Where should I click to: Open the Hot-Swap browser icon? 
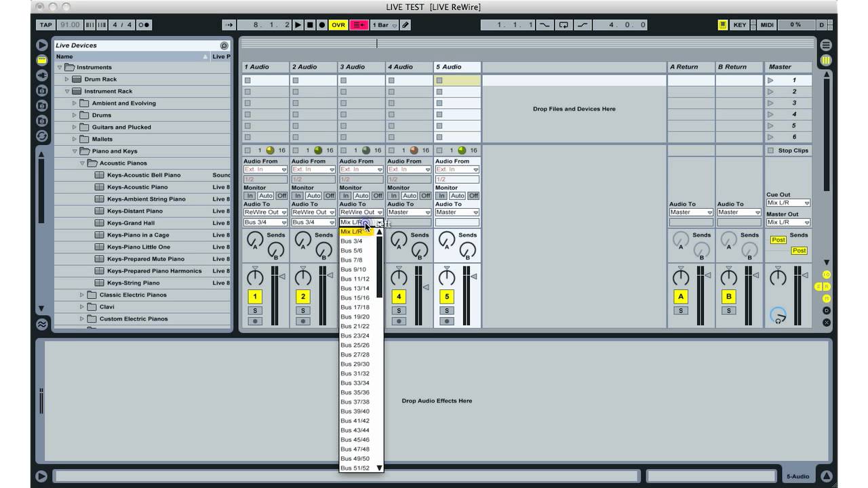(42, 136)
